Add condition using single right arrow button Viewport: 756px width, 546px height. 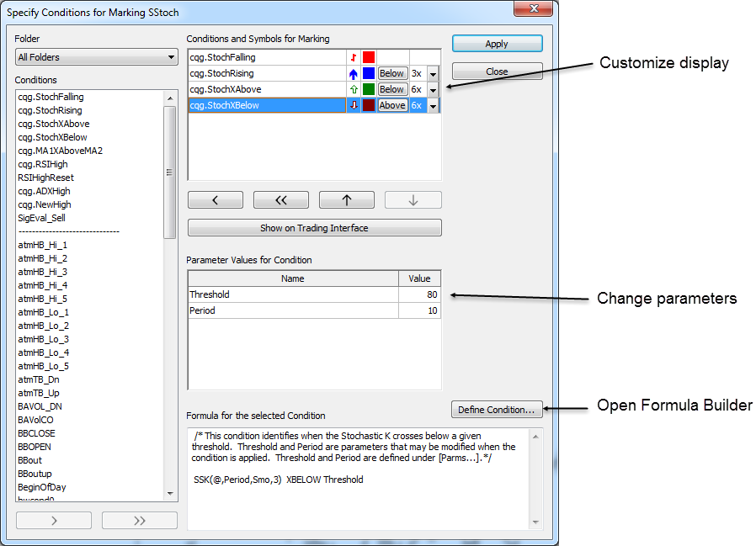tap(55, 521)
